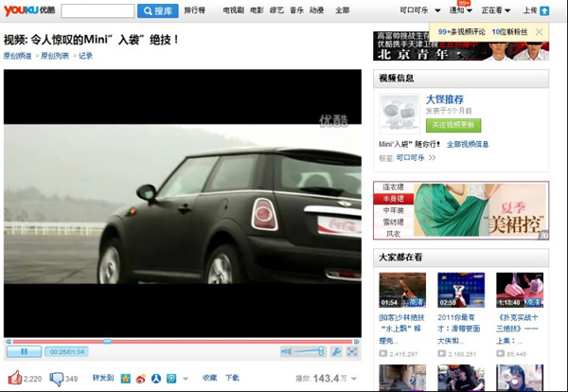Image resolution: width=568 pixels, height=392 pixels.
Task: Open player settings wrench icon
Action: 336,351
